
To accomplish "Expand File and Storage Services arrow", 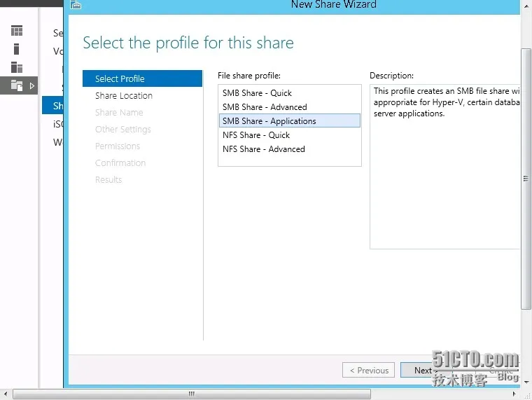I will tap(32, 85).
